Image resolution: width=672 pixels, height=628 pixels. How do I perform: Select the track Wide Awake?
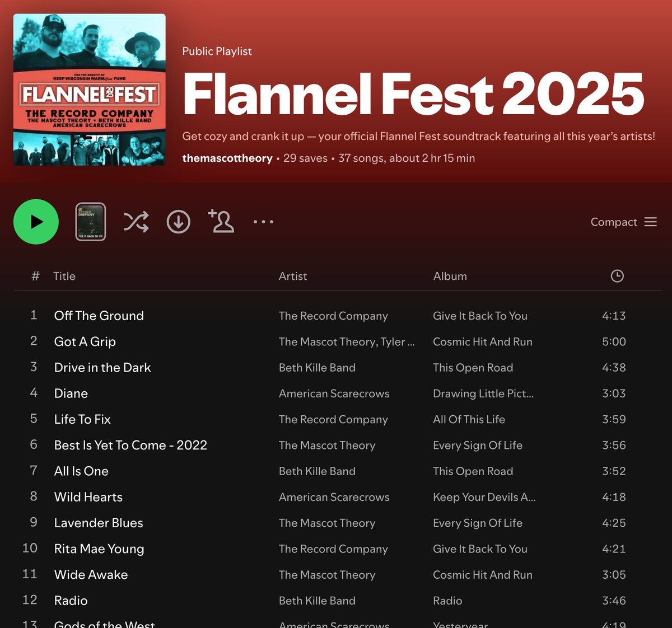[x=91, y=575]
